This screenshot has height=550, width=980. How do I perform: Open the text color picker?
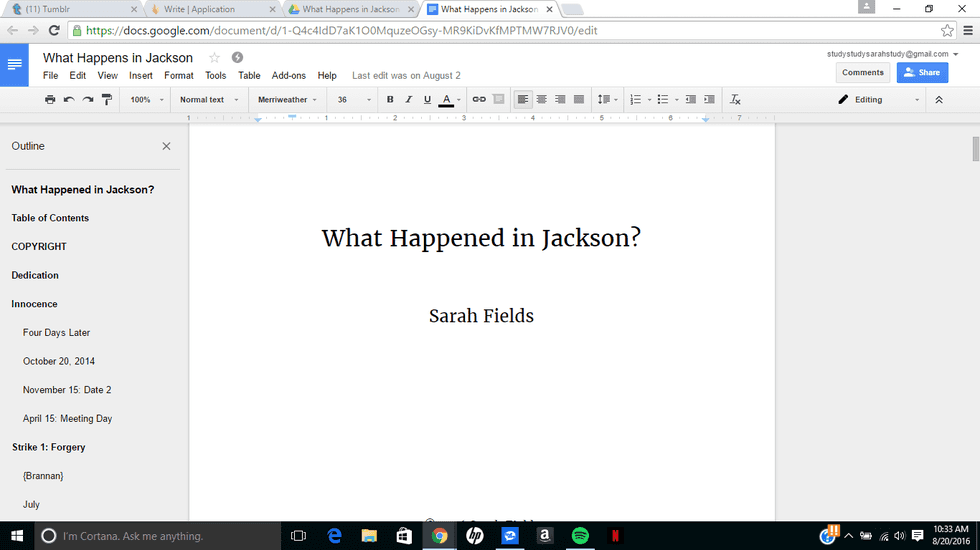point(450,100)
